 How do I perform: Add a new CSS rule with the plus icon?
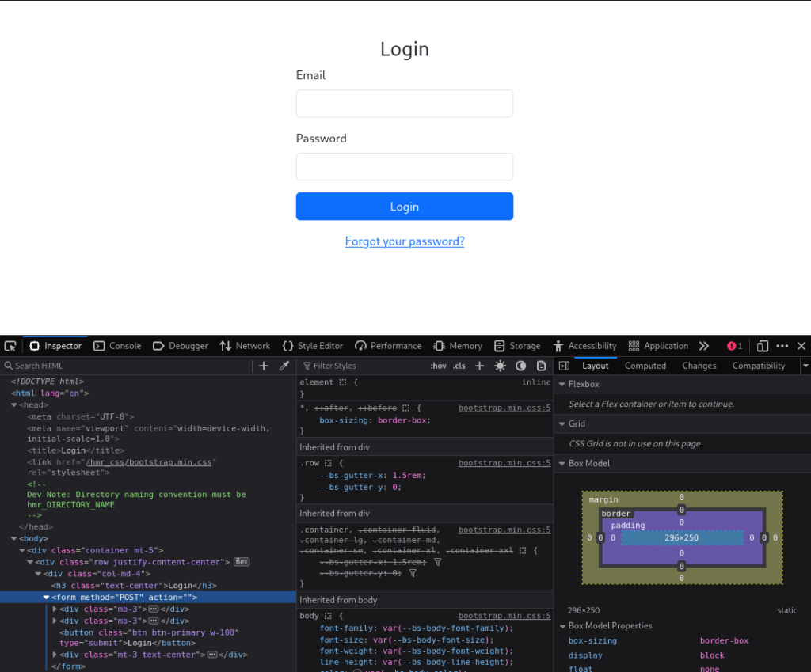[x=480, y=366]
